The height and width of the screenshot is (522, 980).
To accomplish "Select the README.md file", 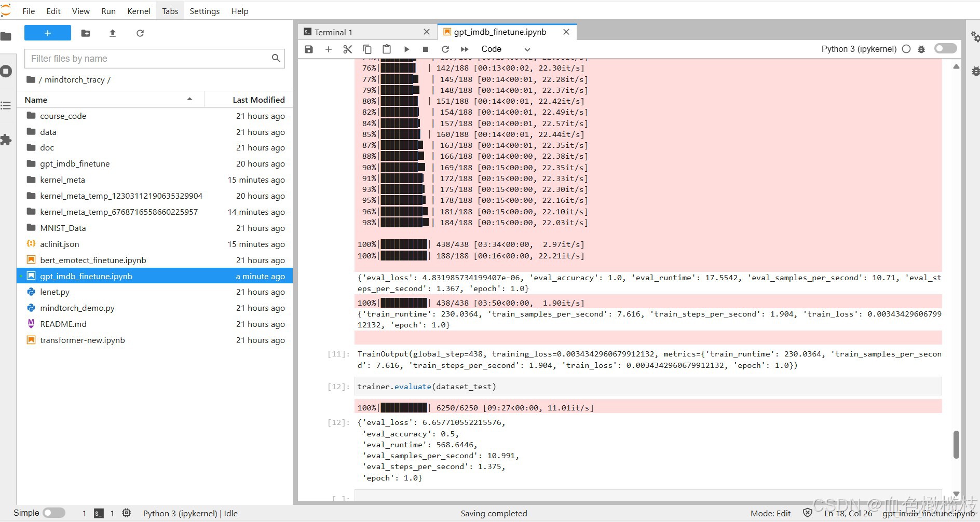I will point(155,324).
